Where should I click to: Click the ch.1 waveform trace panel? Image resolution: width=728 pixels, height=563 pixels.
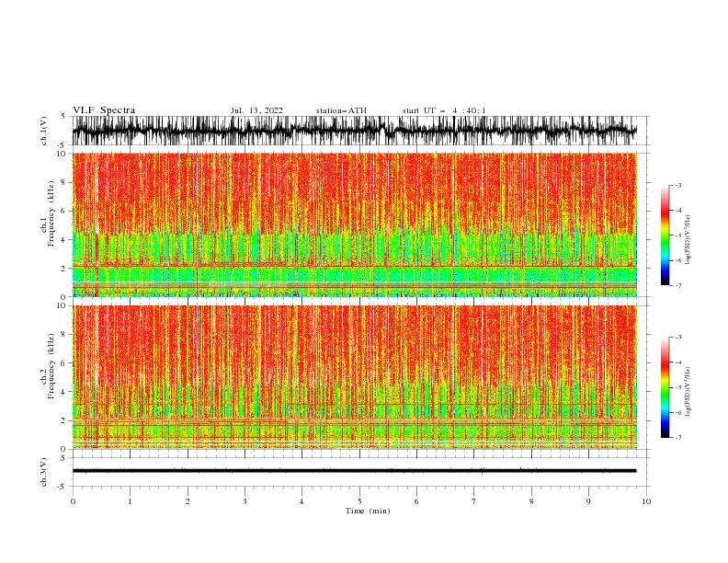click(359, 131)
